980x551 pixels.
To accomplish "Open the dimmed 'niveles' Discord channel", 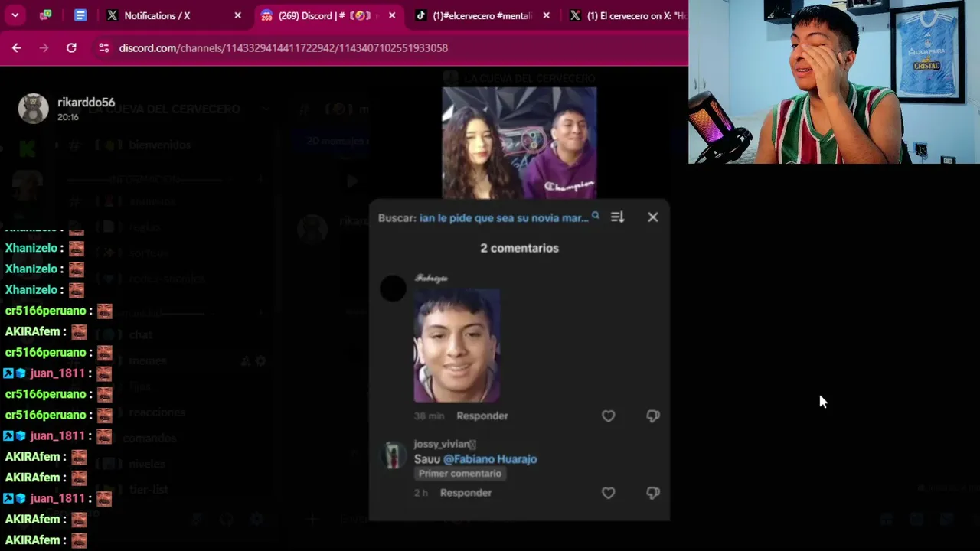I will pyautogui.click(x=147, y=465).
